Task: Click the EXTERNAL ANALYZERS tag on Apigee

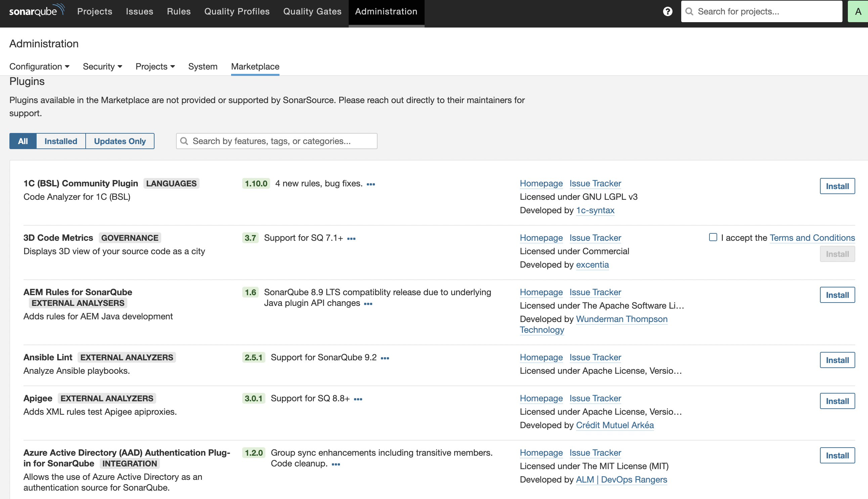Action: pyautogui.click(x=106, y=398)
